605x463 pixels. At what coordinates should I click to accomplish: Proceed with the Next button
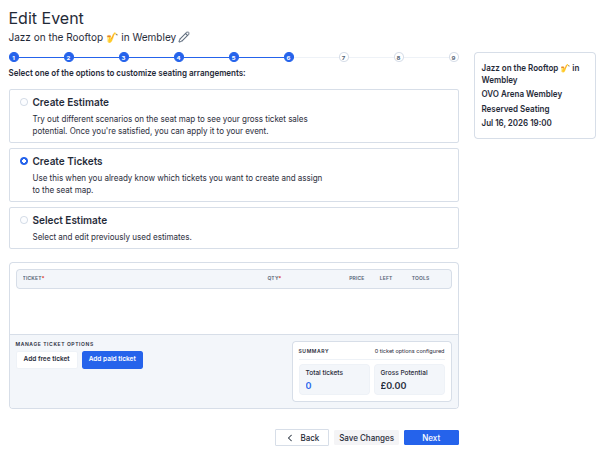click(x=431, y=438)
